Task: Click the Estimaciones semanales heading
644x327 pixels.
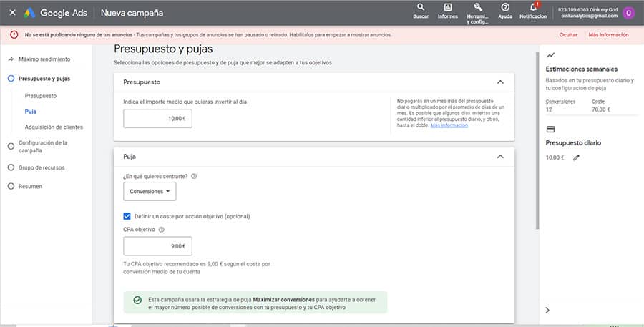Action: (581, 69)
